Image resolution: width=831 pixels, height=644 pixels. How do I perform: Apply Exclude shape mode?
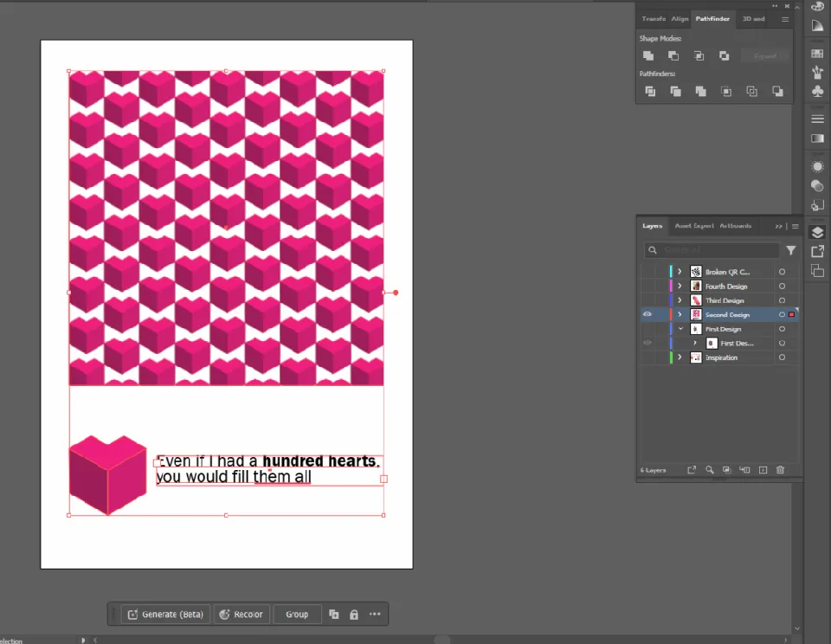[724, 55]
